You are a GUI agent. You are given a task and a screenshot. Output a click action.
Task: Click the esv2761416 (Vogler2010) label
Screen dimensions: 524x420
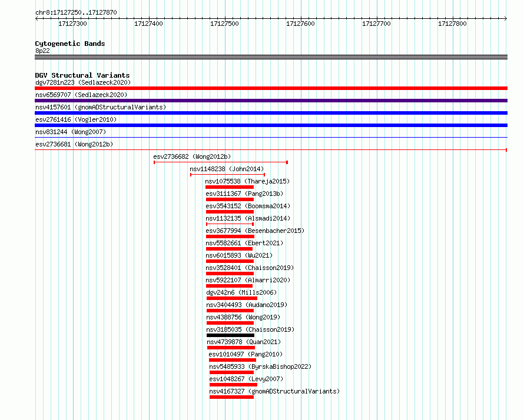click(76, 119)
